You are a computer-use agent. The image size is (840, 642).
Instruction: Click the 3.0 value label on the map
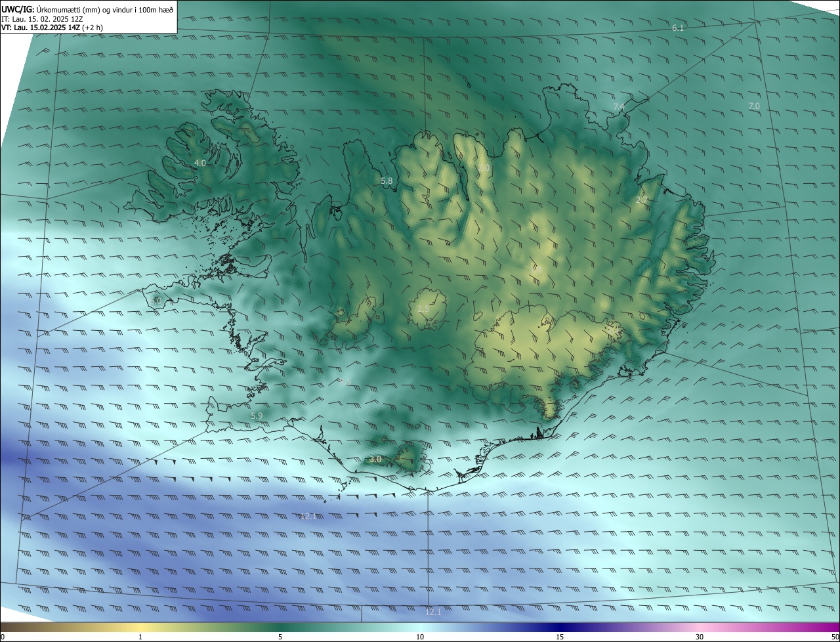click(x=375, y=460)
